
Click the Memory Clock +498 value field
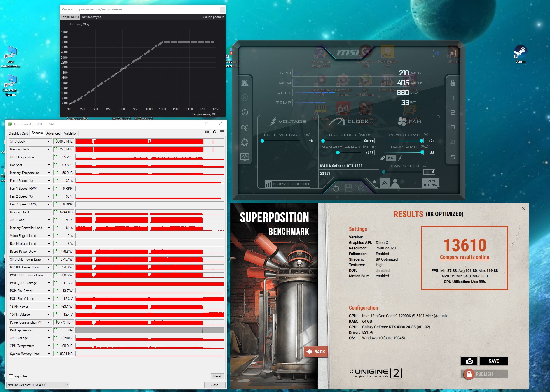pos(369,153)
